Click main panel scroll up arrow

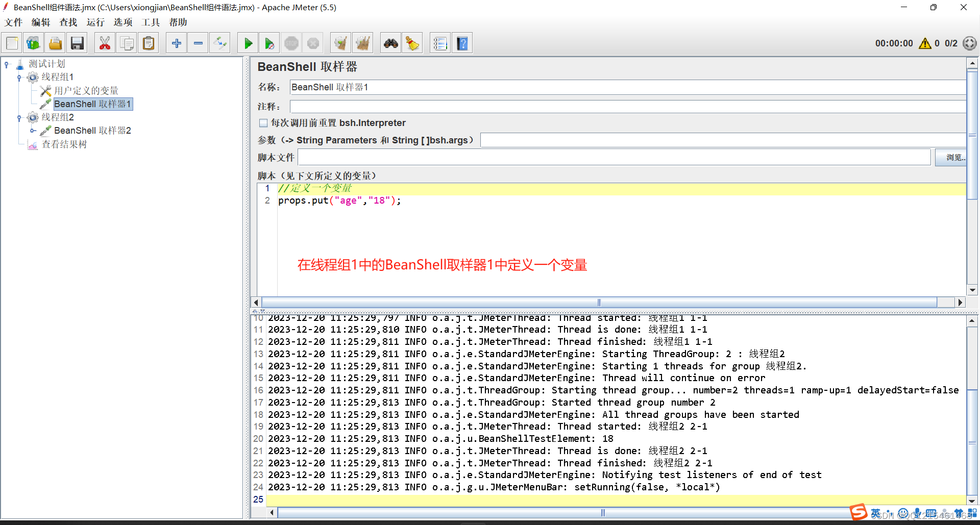pyautogui.click(x=972, y=64)
